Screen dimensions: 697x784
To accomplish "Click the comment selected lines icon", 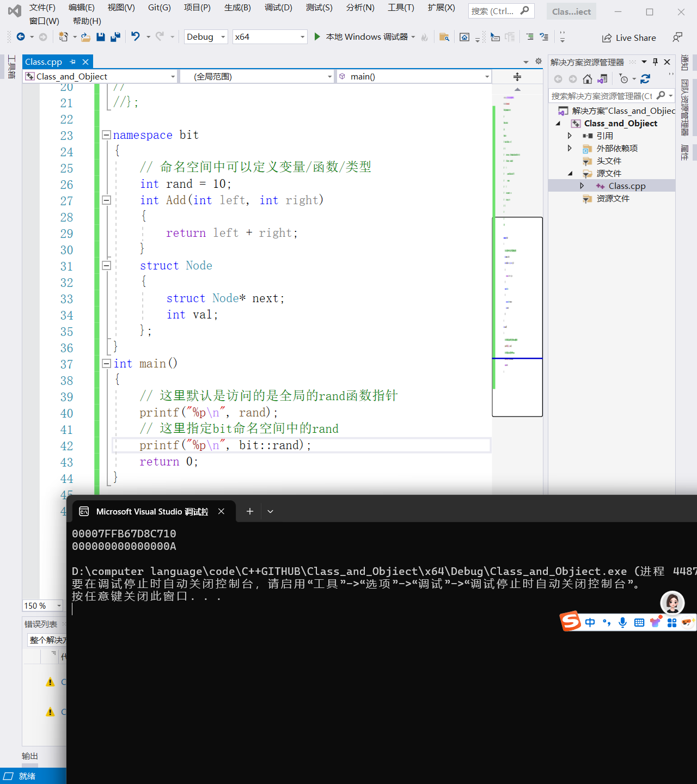I will [x=530, y=36].
